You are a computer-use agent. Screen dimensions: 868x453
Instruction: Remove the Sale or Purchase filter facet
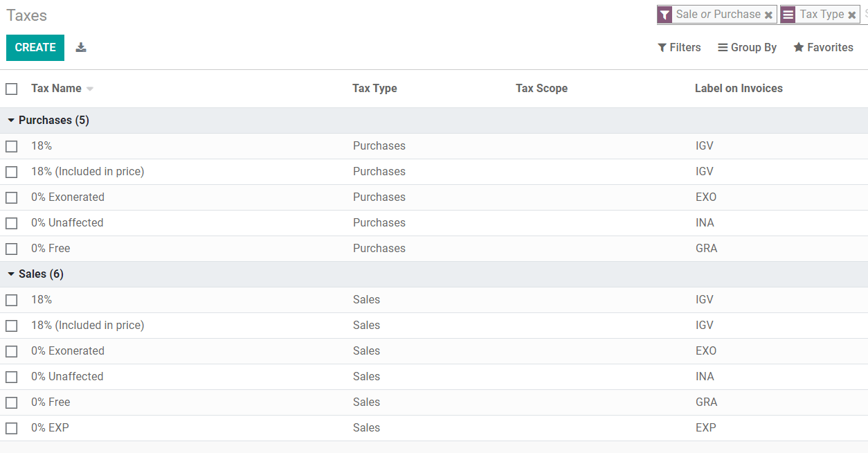point(768,15)
